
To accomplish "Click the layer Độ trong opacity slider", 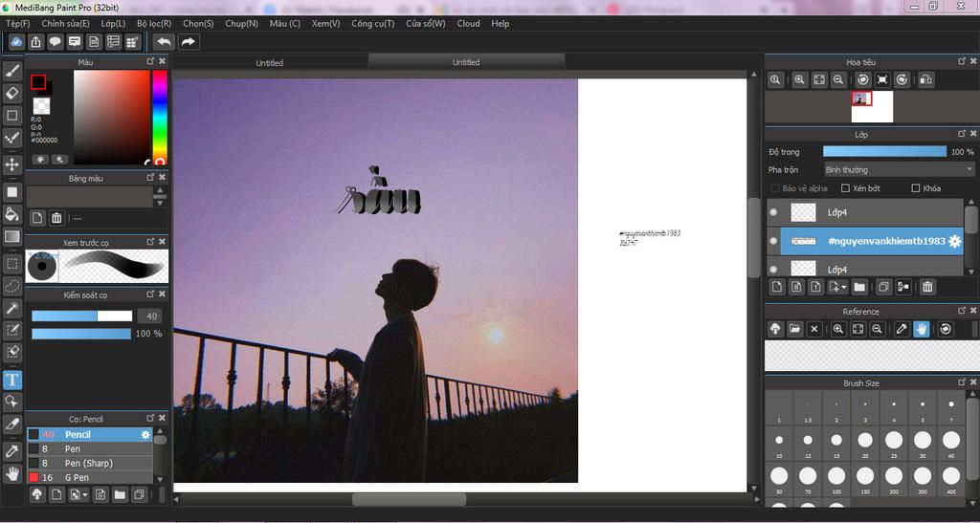I will (x=884, y=152).
